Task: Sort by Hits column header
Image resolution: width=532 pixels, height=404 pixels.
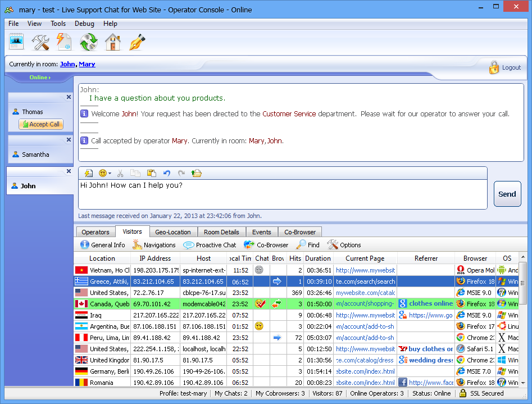Action: click(295, 258)
